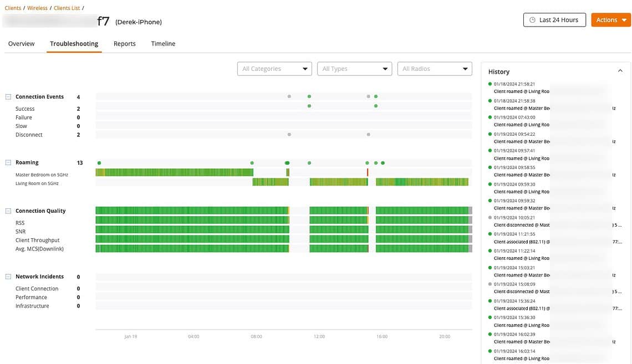Click the red segment in Master Bedroom bar
The width and height of the screenshot is (632, 364).
click(x=367, y=172)
